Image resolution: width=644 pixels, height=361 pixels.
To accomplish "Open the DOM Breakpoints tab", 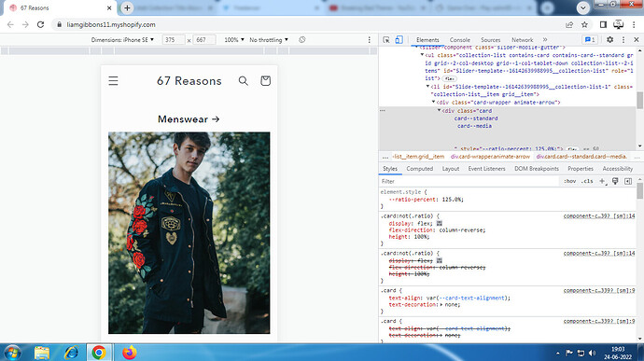I will (537, 169).
